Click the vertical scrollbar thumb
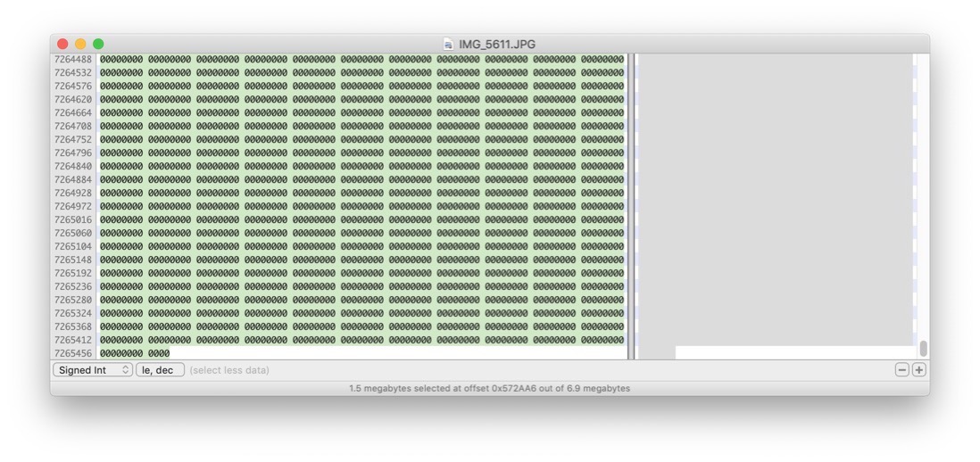Viewport: 980px width, 462px height. point(923,348)
